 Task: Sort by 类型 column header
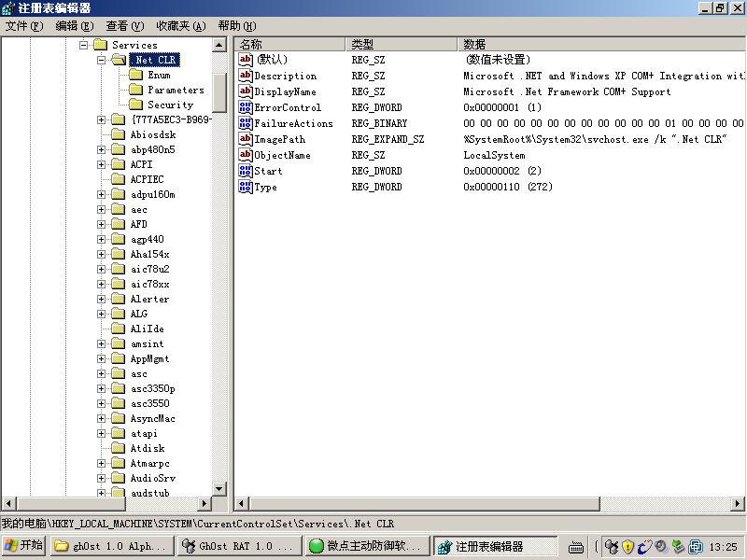click(x=402, y=44)
